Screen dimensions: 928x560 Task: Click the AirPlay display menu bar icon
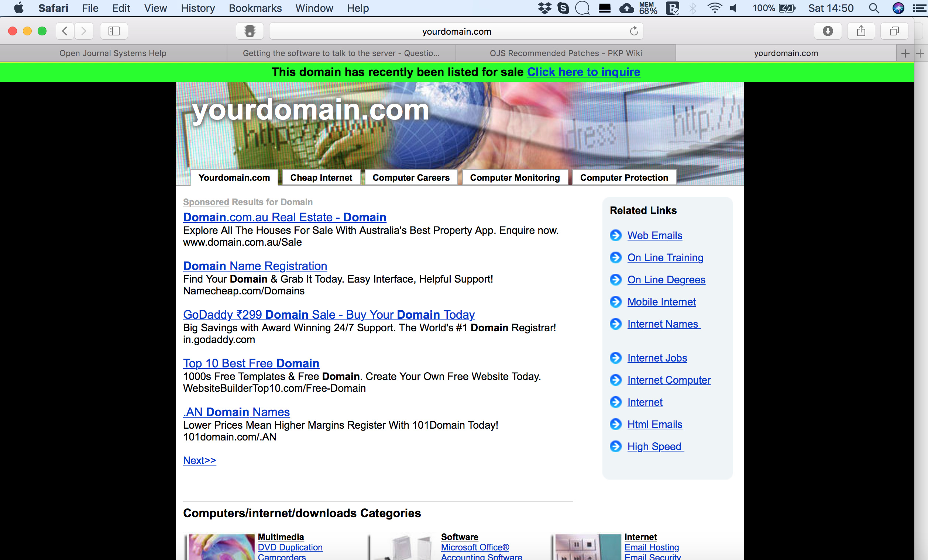tap(605, 8)
